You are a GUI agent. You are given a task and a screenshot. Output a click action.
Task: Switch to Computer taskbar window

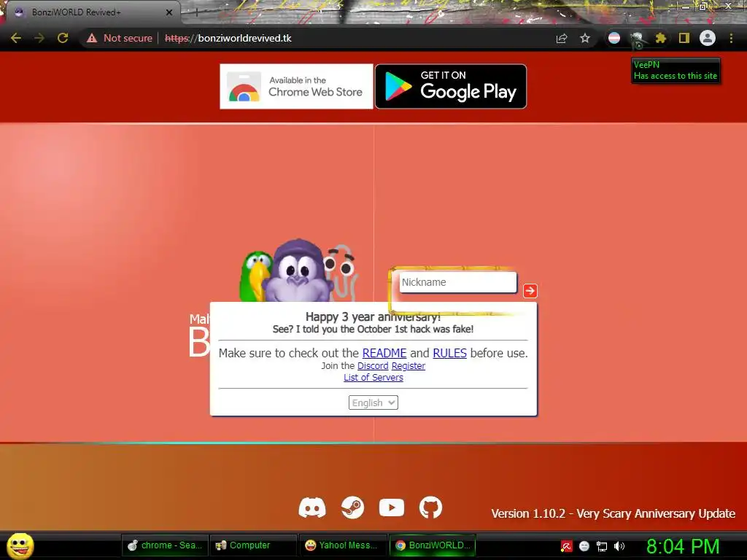coord(253,545)
